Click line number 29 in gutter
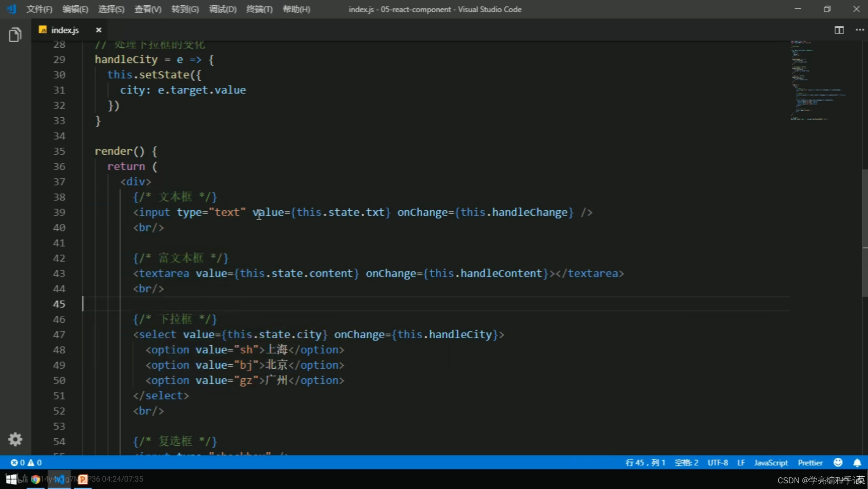This screenshot has height=489, width=868. (x=59, y=59)
